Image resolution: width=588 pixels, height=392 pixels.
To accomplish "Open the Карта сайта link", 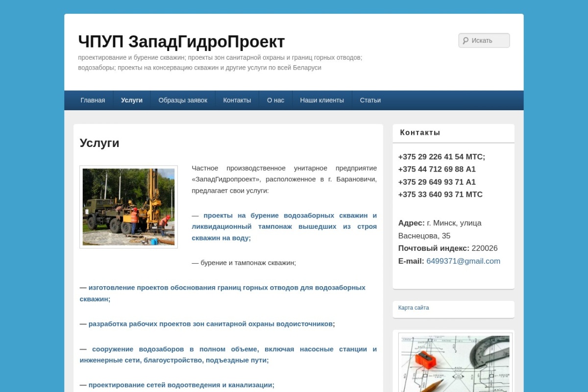I will click(414, 308).
